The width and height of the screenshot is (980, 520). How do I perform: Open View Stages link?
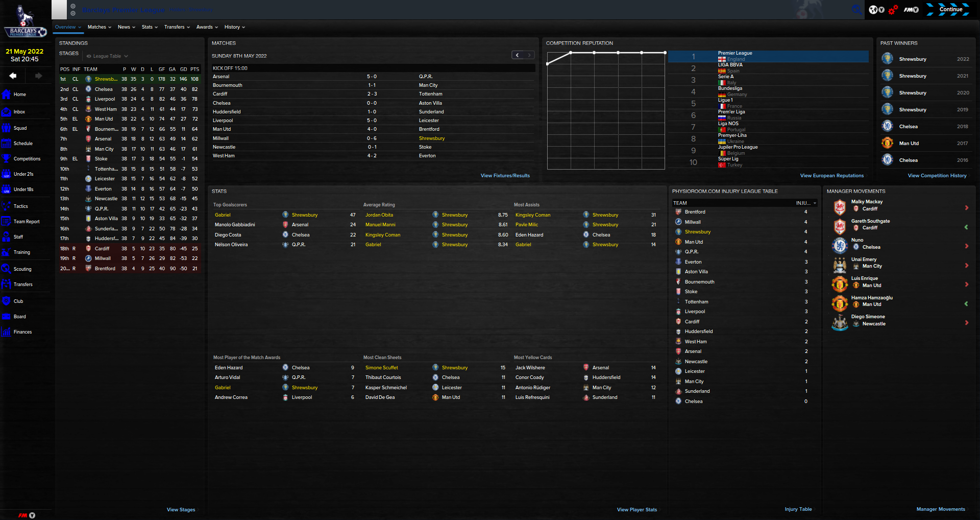tap(181, 510)
